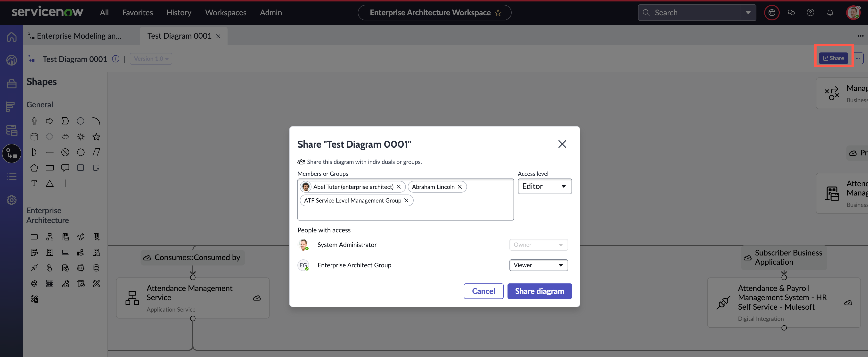This screenshot has width=868, height=357.
Task: Select the Subscriber Business Application label
Action: click(784, 257)
